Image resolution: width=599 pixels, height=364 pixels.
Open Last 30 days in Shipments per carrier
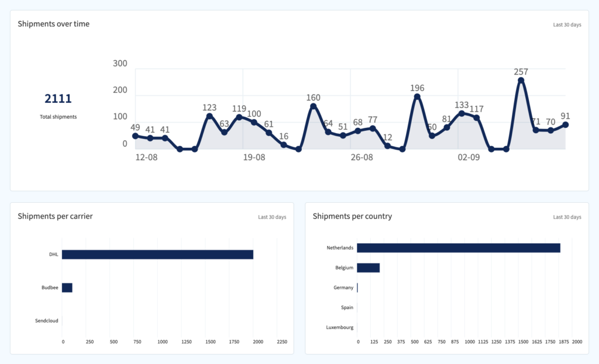[x=272, y=217]
